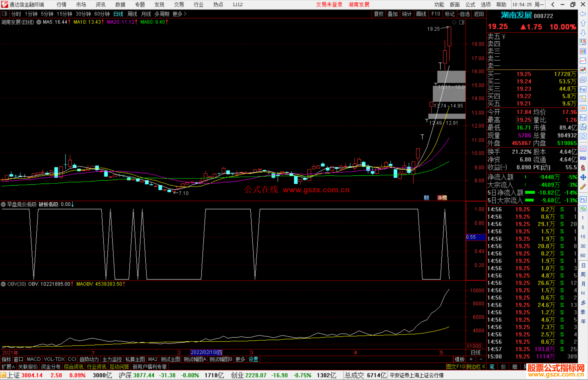The image size is (588, 380).
Task: Click the FS icon in right sidebar
Action: pos(583,199)
